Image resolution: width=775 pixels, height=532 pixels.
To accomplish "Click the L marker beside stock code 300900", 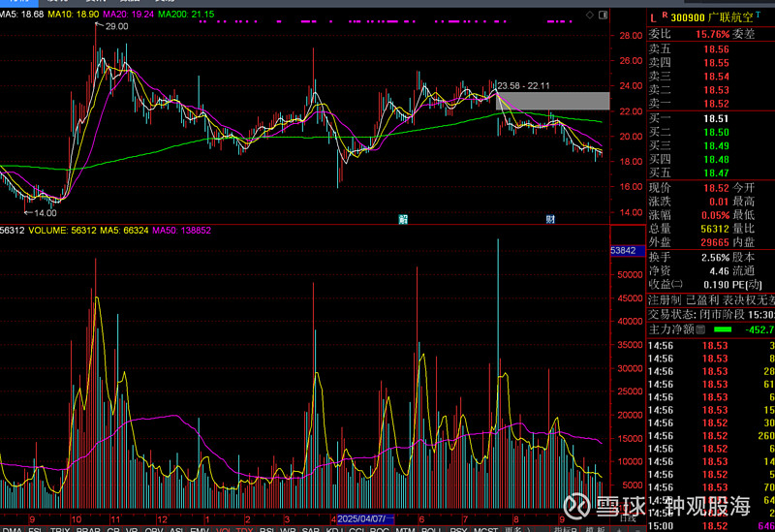I will [x=653, y=16].
